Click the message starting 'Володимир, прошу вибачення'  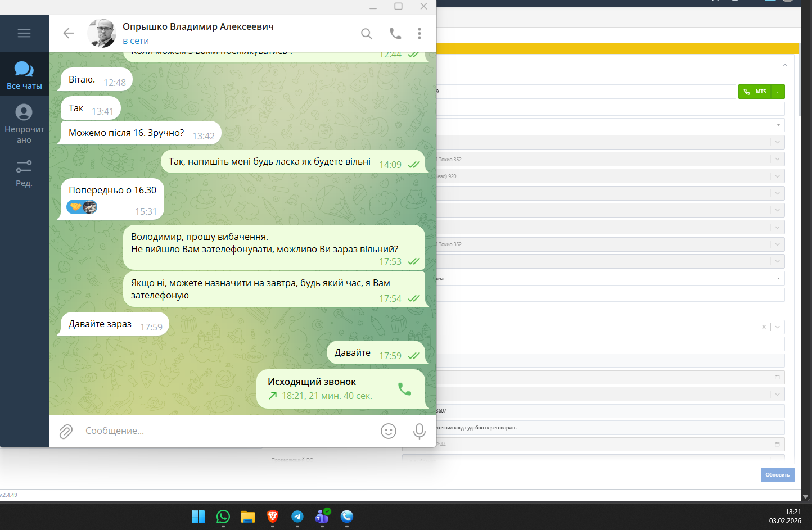click(x=274, y=247)
